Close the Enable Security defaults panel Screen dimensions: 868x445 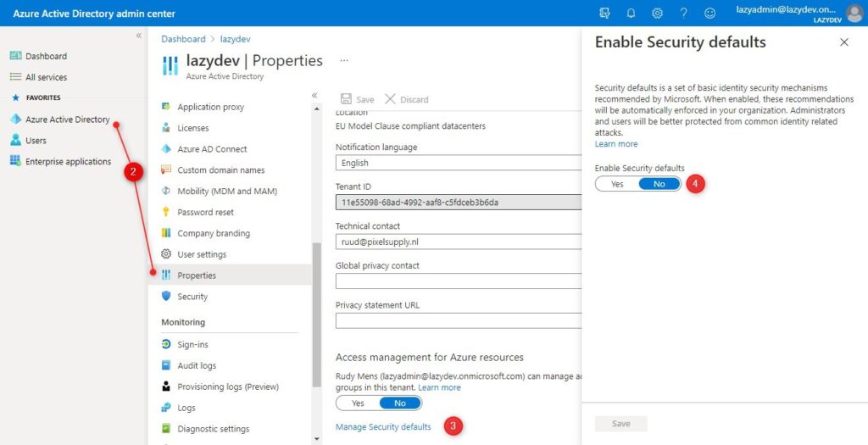pos(844,42)
